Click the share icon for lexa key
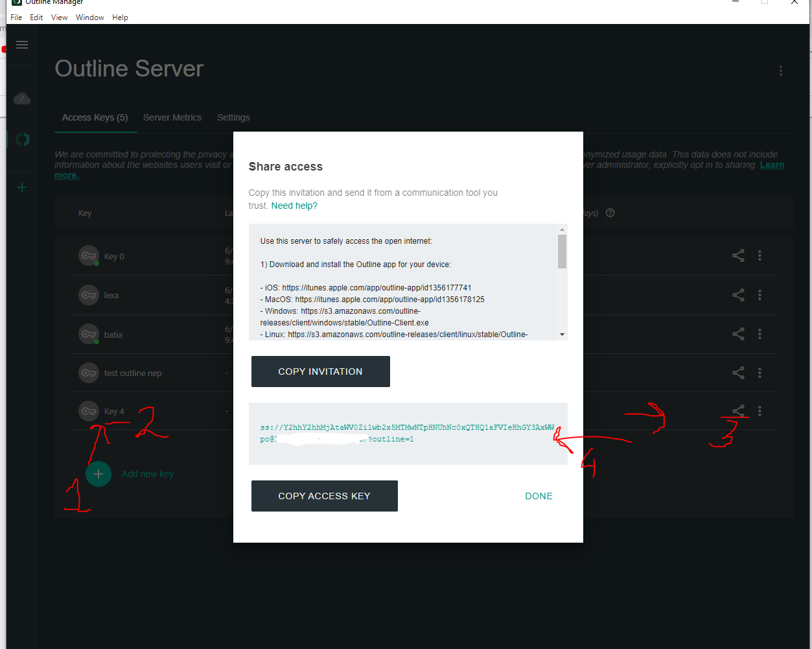This screenshot has width=812, height=649. coord(738,295)
